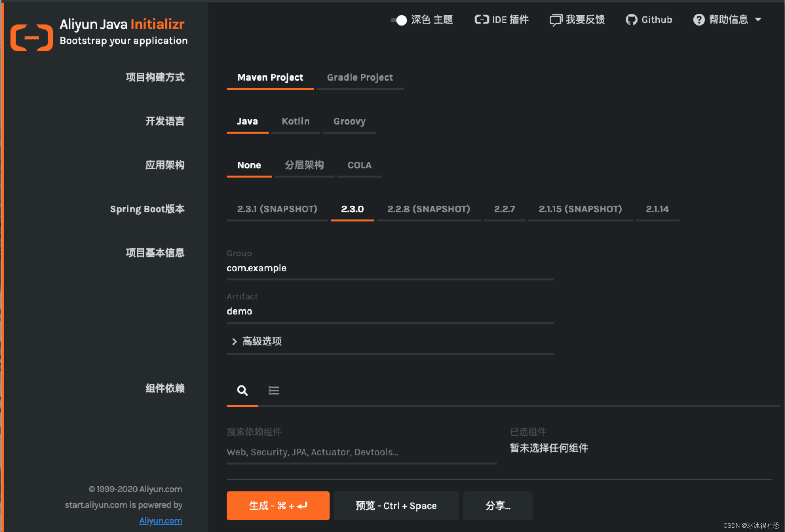Click the IDE plugin bracket icon

coord(482,20)
